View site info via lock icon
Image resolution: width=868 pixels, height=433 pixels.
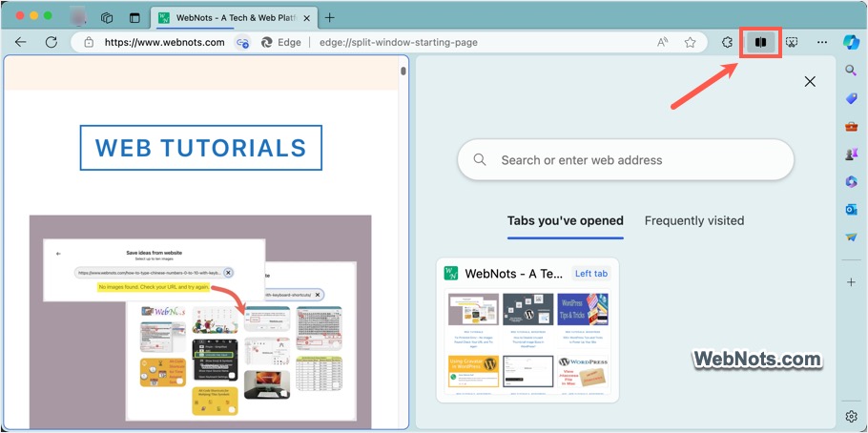[89, 42]
